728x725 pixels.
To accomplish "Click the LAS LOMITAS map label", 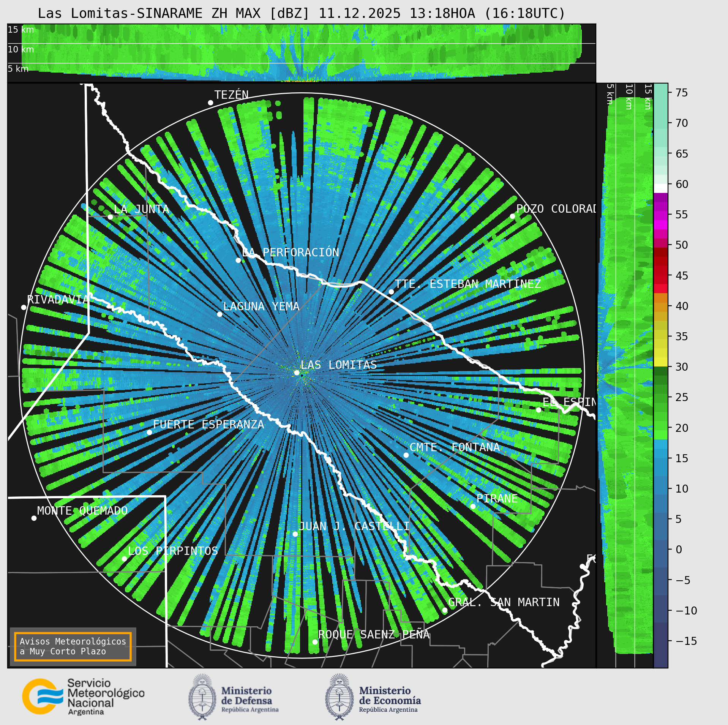I will click(339, 365).
